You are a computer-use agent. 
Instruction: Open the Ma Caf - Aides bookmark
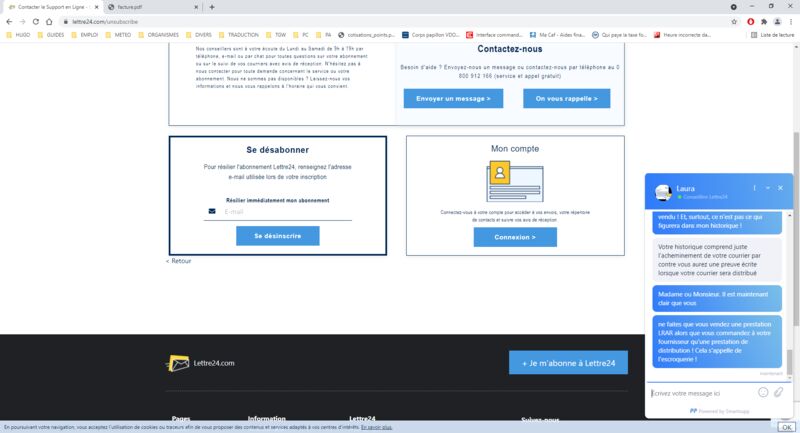[x=557, y=35]
